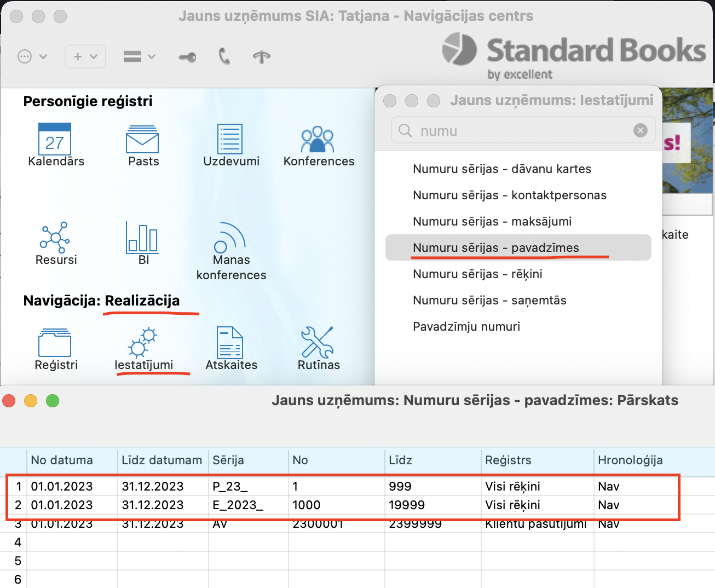Open the Reģistri folder icon

coord(55,343)
